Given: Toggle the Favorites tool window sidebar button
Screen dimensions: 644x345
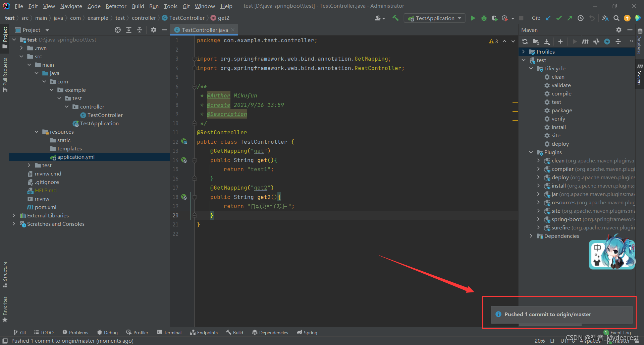Looking at the screenshot, I should [5, 309].
